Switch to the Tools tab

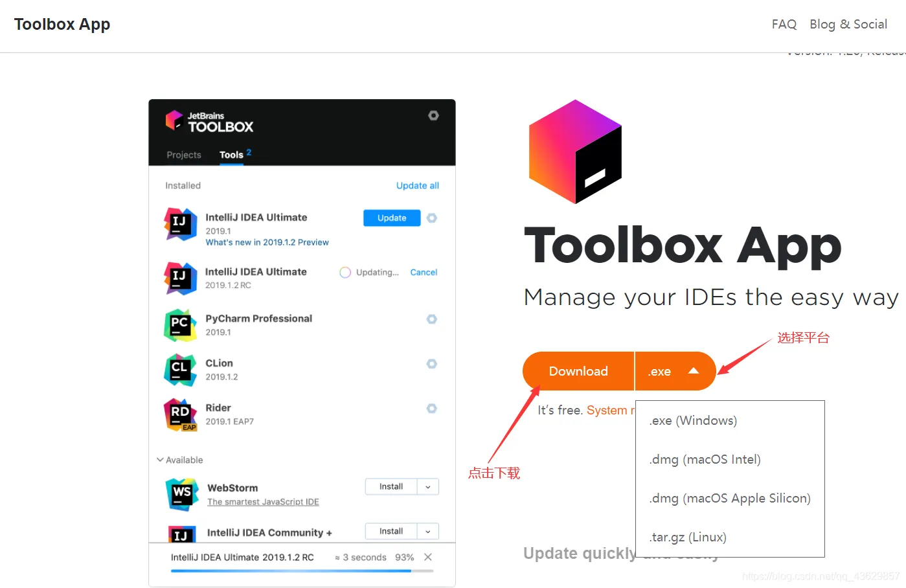231,155
